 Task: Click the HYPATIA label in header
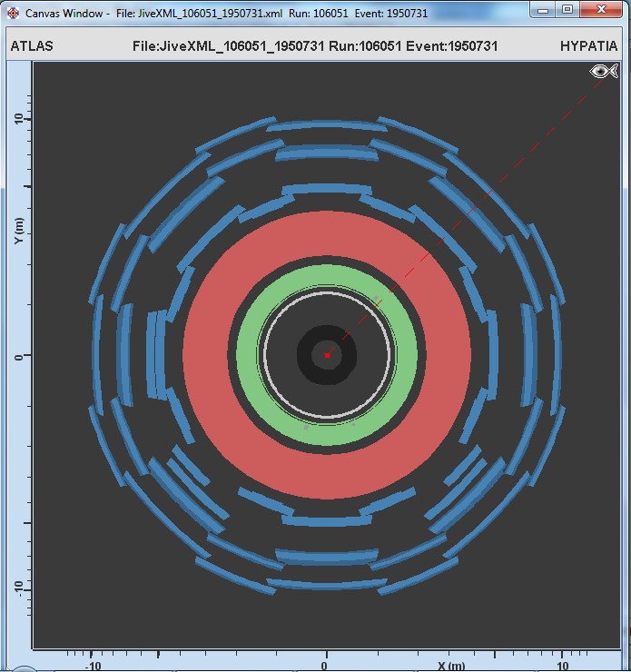(589, 46)
